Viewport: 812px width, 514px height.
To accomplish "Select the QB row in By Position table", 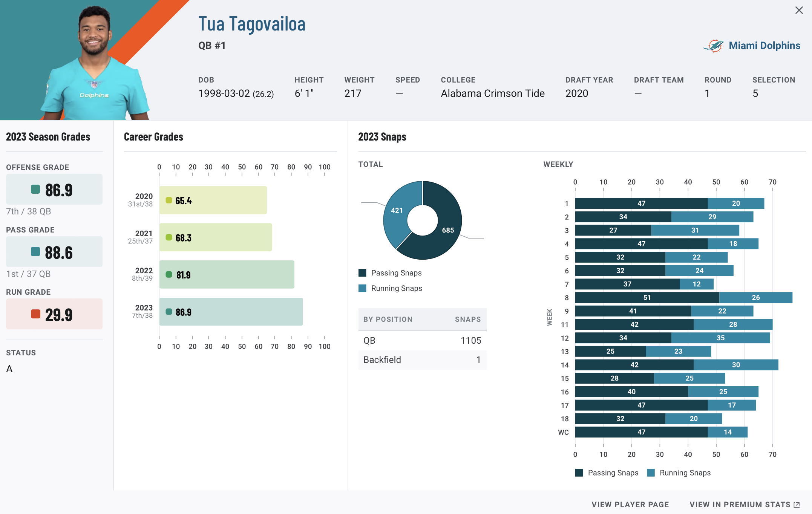I will (422, 341).
